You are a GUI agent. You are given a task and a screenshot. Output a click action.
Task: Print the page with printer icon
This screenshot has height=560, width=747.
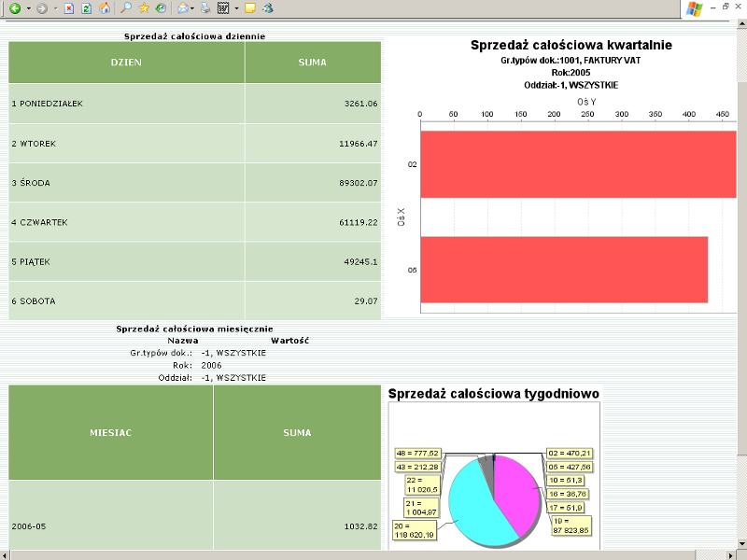(205, 7)
